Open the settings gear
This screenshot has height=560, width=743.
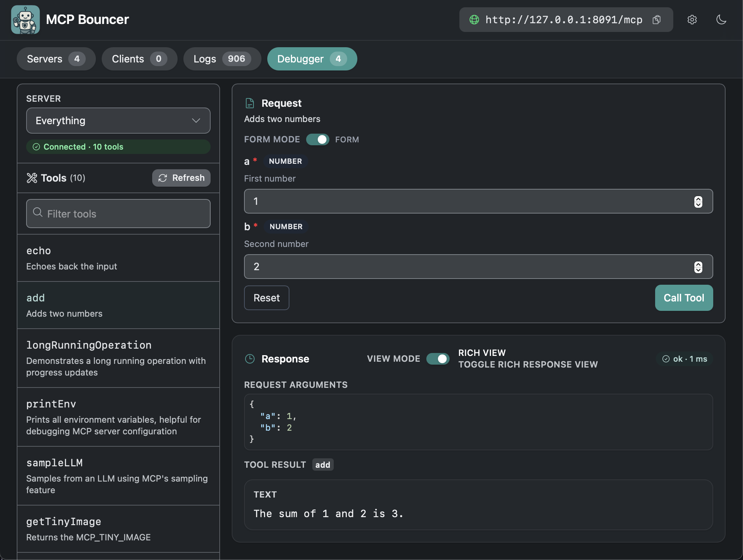[x=691, y=20]
